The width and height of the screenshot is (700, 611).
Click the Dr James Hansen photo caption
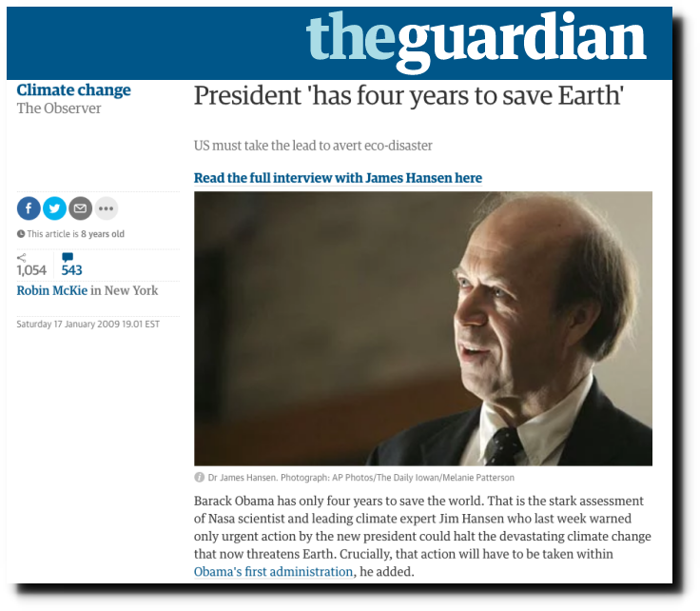tap(361, 478)
